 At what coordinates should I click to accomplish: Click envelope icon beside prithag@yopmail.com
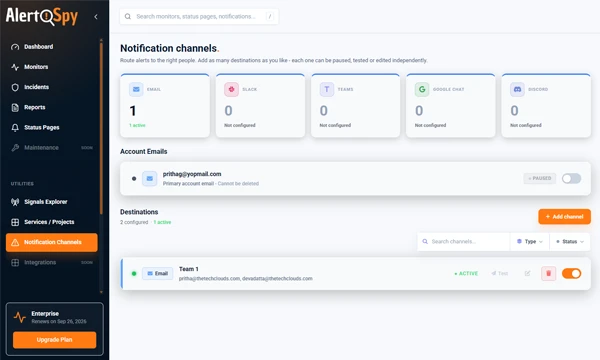[150, 179]
